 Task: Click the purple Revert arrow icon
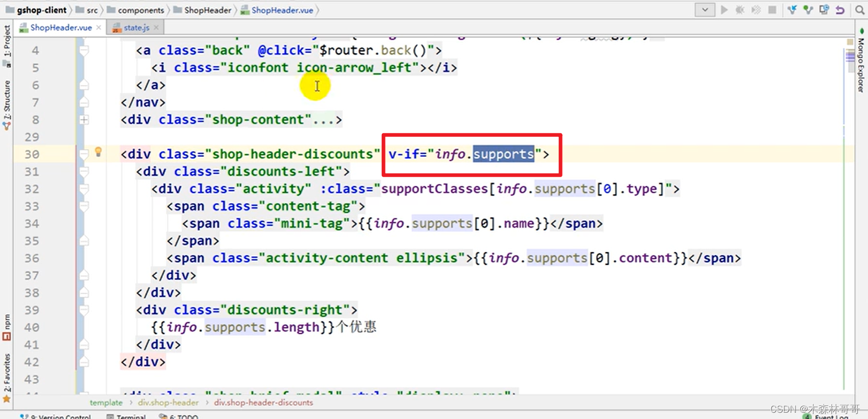click(840, 10)
